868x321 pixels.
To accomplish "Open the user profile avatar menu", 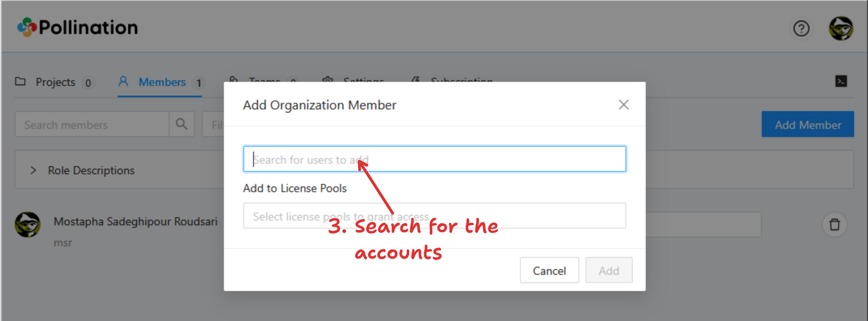I will (x=841, y=29).
